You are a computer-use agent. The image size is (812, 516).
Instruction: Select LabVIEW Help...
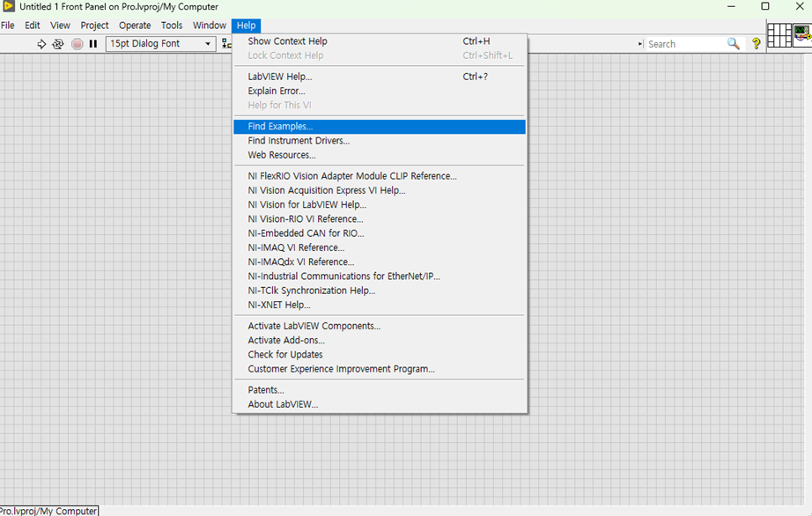380,77
